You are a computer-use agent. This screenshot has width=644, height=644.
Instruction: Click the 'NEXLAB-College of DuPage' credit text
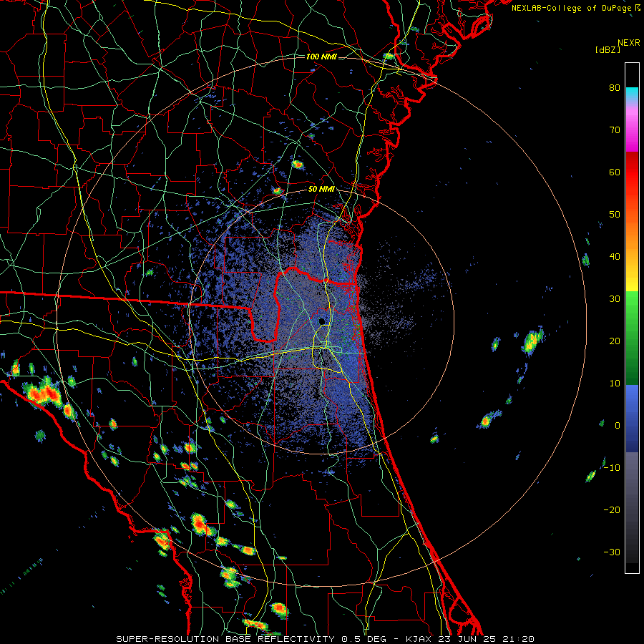click(x=571, y=8)
